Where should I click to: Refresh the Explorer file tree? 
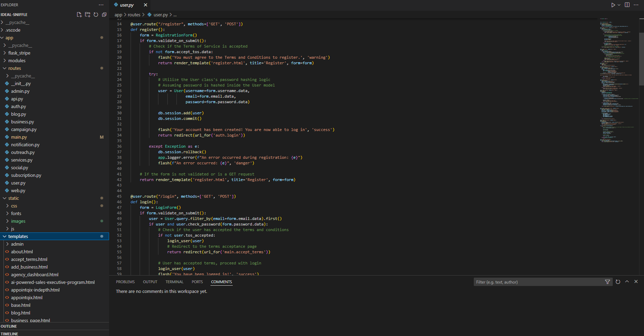96,15
